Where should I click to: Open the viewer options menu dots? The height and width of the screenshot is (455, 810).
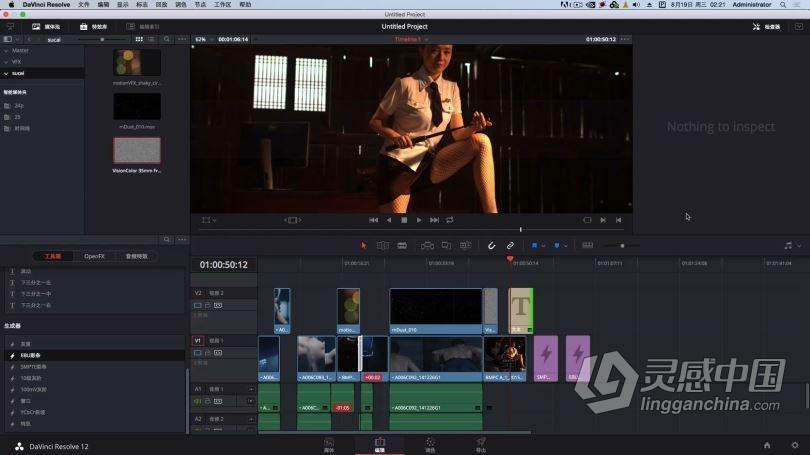pyautogui.click(x=625, y=39)
